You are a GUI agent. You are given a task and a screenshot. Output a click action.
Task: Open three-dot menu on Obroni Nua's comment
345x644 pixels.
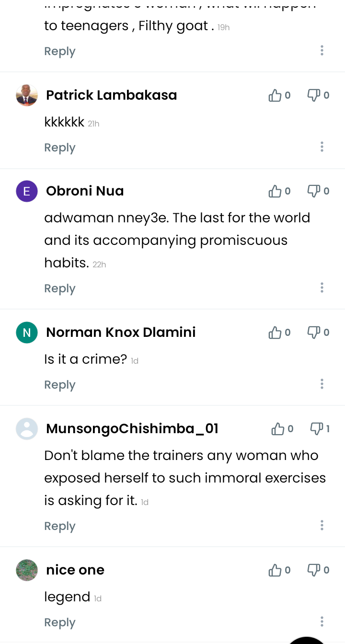point(322,287)
